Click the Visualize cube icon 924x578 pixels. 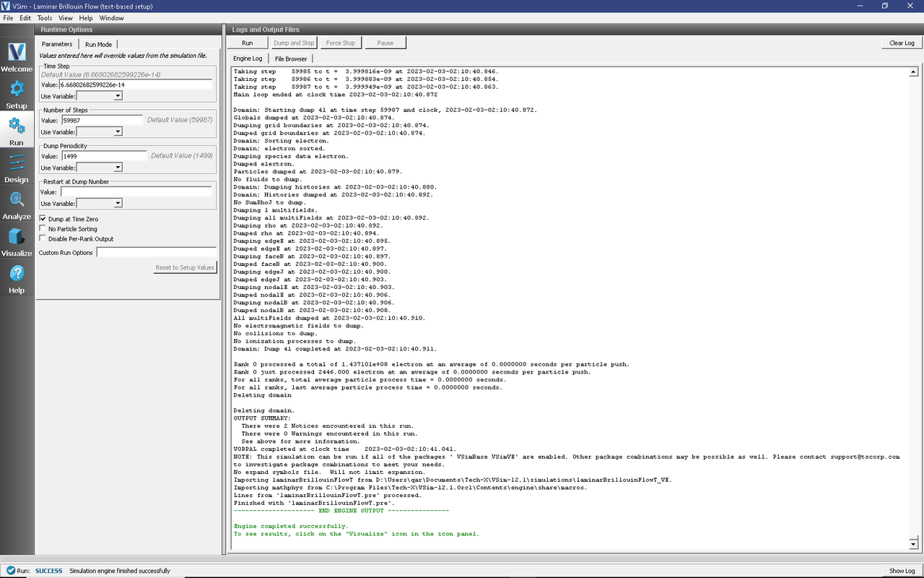pos(17,238)
